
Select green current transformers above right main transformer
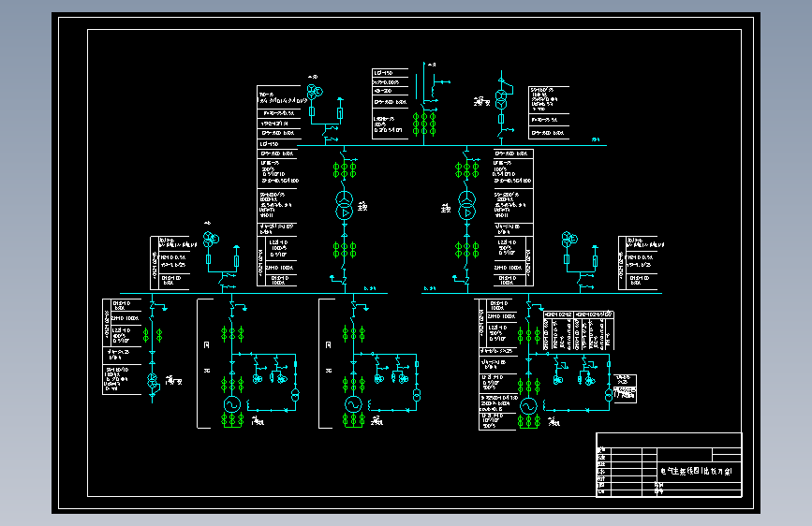(467, 169)
